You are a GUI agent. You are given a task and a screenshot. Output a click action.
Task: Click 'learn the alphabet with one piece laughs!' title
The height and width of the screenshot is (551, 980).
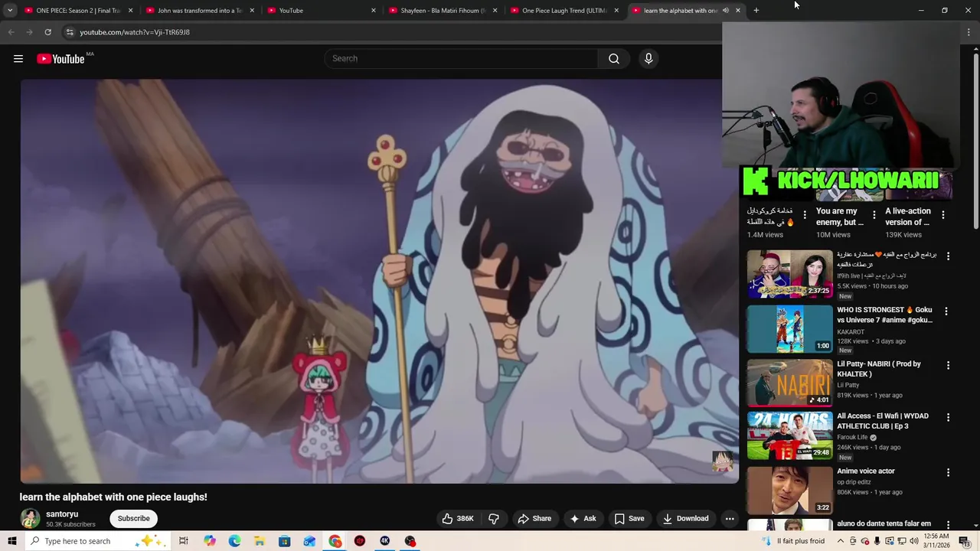click(113, 497)
